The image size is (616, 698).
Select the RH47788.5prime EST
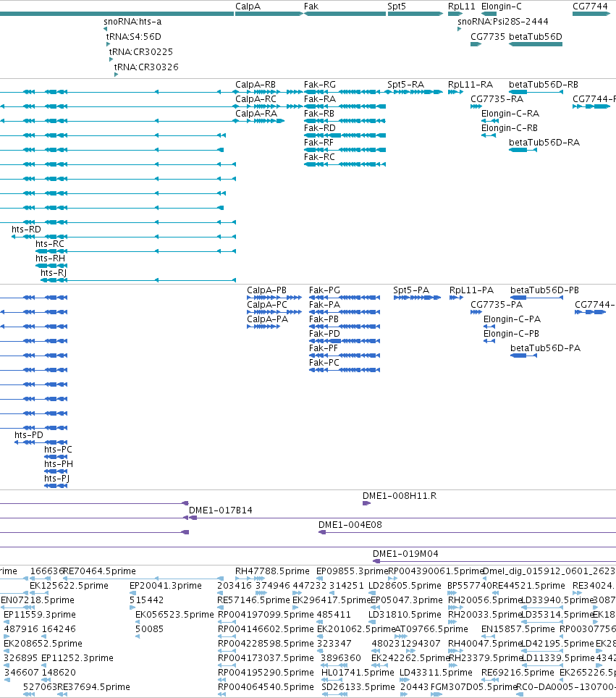[x=250, y=579]
